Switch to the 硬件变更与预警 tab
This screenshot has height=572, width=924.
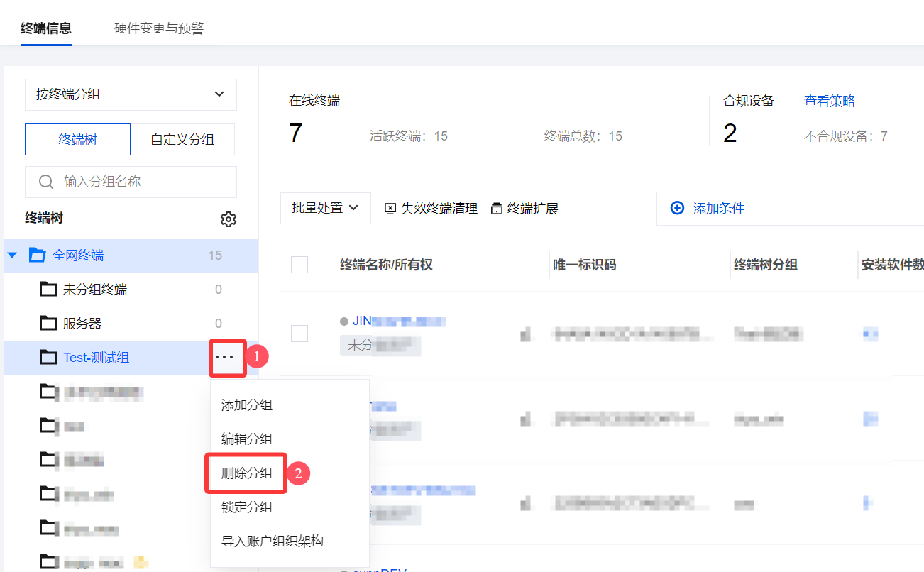[x=159, y=28]
